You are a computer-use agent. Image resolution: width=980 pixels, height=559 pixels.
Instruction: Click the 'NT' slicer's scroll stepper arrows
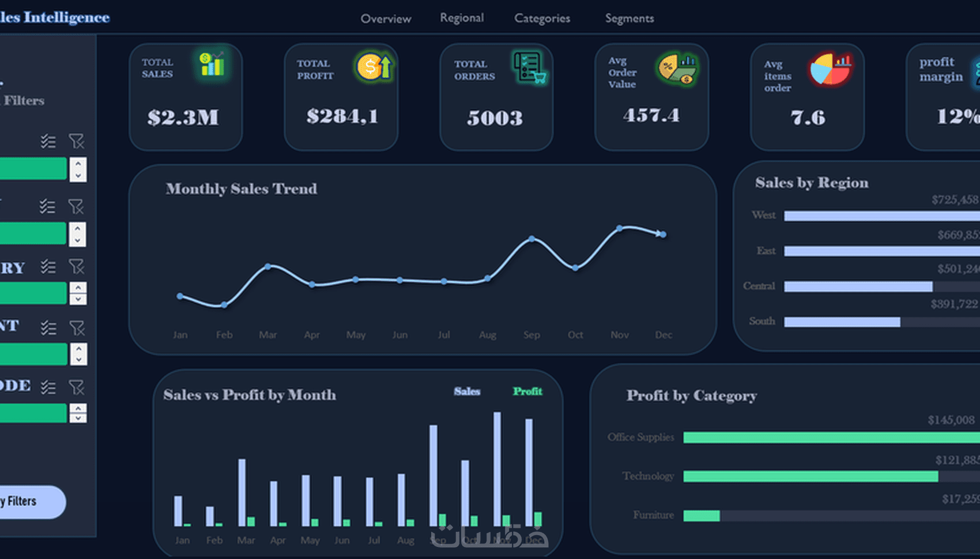coord(78,354)
